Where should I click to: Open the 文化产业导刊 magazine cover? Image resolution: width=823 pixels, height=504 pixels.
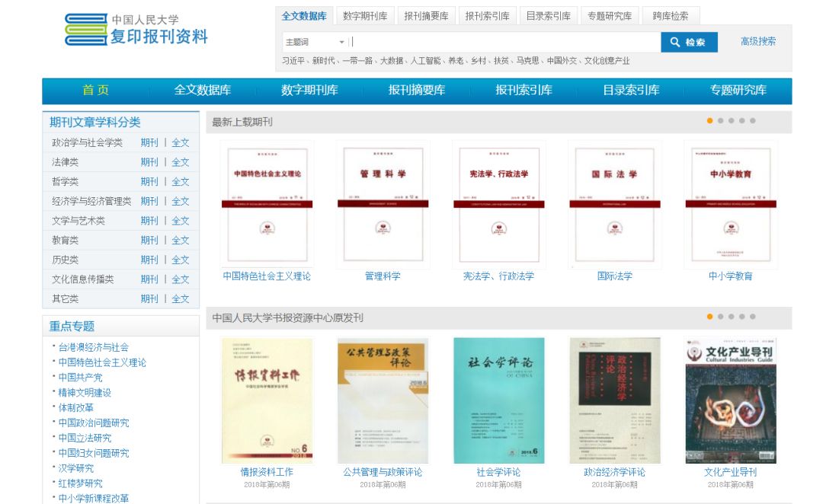point(731,400)
